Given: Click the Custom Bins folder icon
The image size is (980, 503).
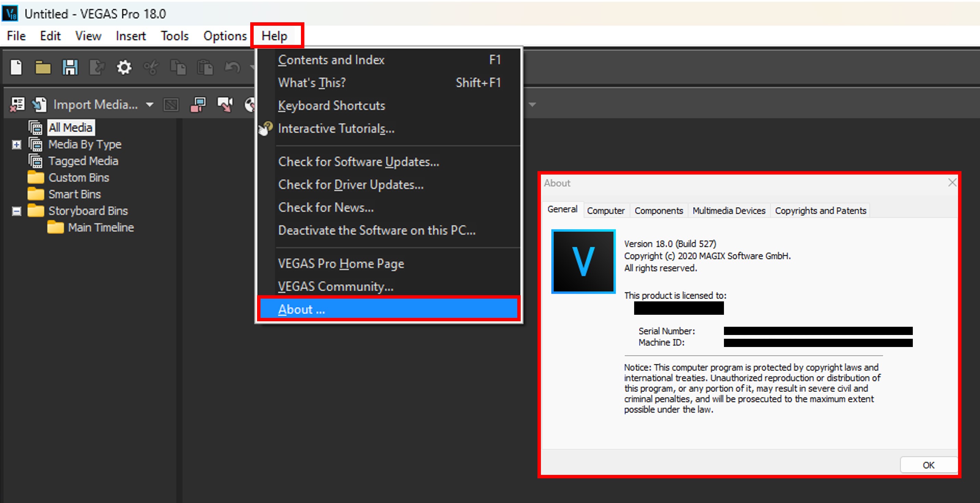Looking at the screenshot, I should (x=36, y=177).
